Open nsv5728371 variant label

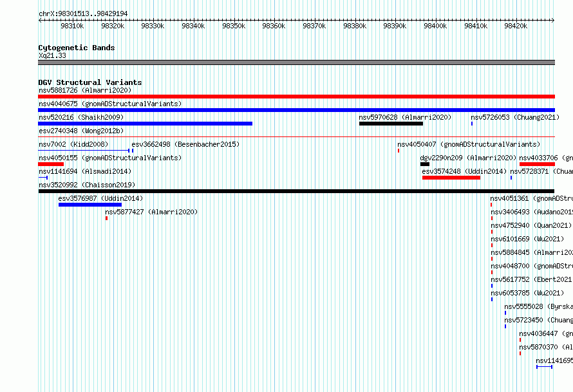click(x=541, y=171)
